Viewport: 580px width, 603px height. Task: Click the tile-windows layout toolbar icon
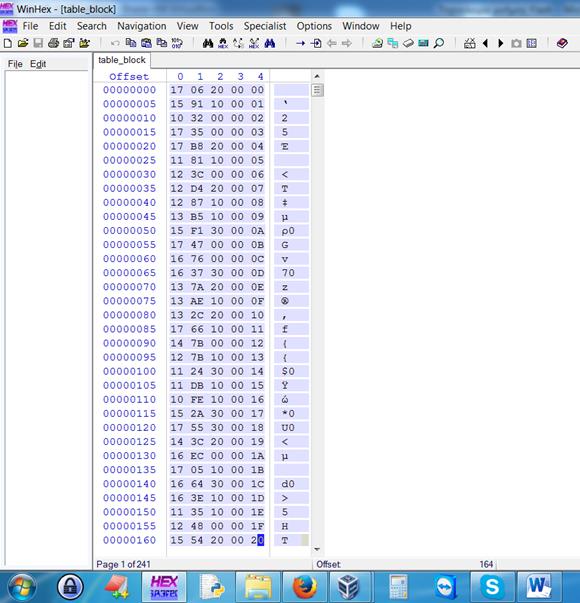coord(532,43)
